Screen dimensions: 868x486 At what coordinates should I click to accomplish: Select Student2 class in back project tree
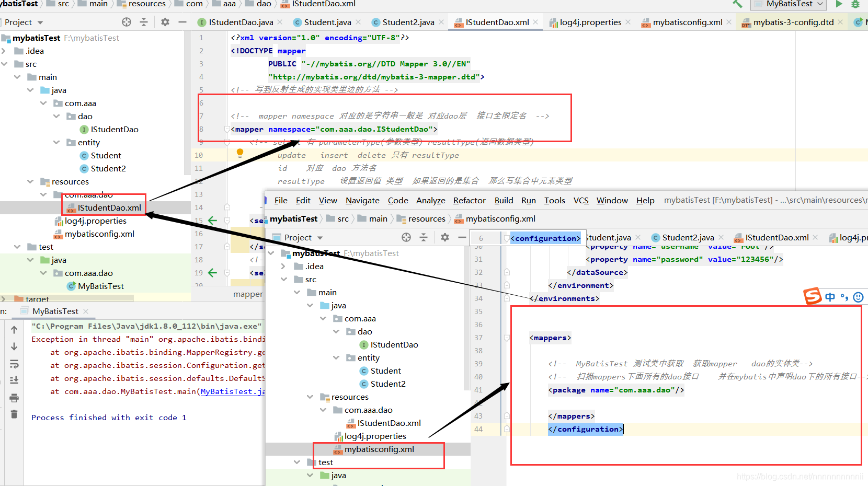pos(108,168)
